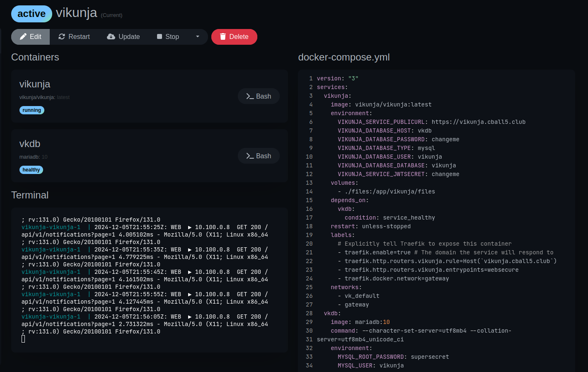This screenshot has width=588, height=372.
Task: Open the dropdown arrow next to Stop
Action: (198, 36)
